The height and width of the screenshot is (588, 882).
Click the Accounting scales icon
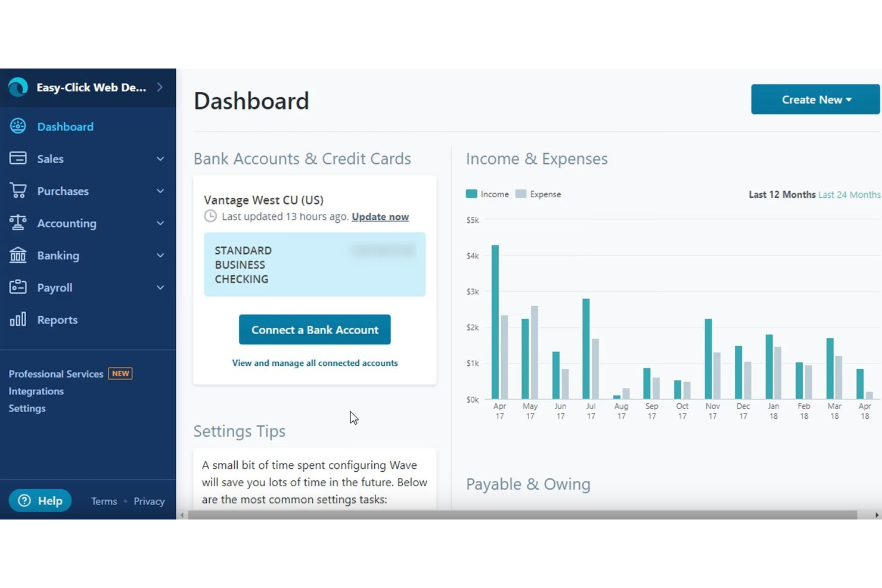click(18, 223)
